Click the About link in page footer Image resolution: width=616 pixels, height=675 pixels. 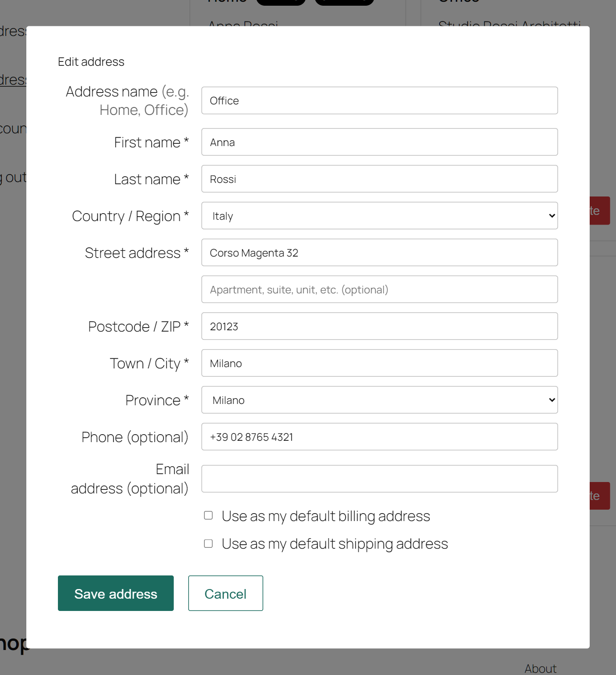541,669
